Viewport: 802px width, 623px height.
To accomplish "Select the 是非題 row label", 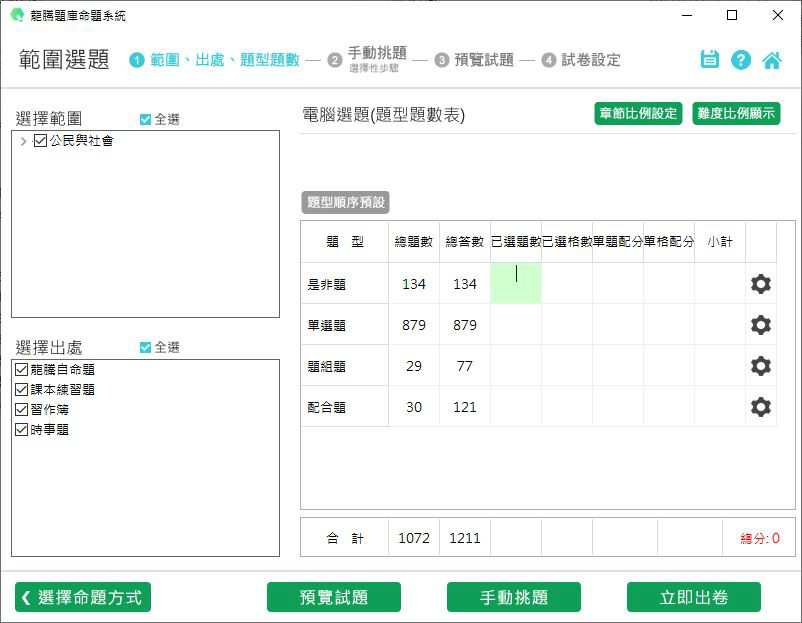I will (326, 284).
